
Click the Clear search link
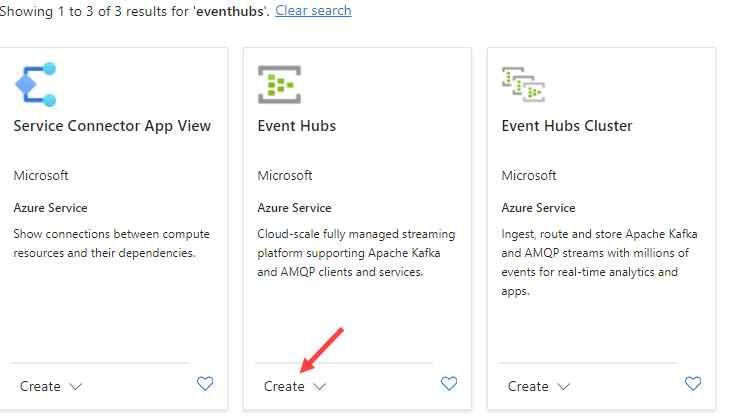click(313, 10)
